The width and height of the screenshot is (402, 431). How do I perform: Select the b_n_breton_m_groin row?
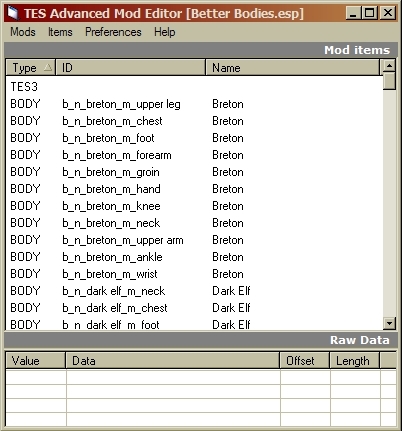click(194, 172)
